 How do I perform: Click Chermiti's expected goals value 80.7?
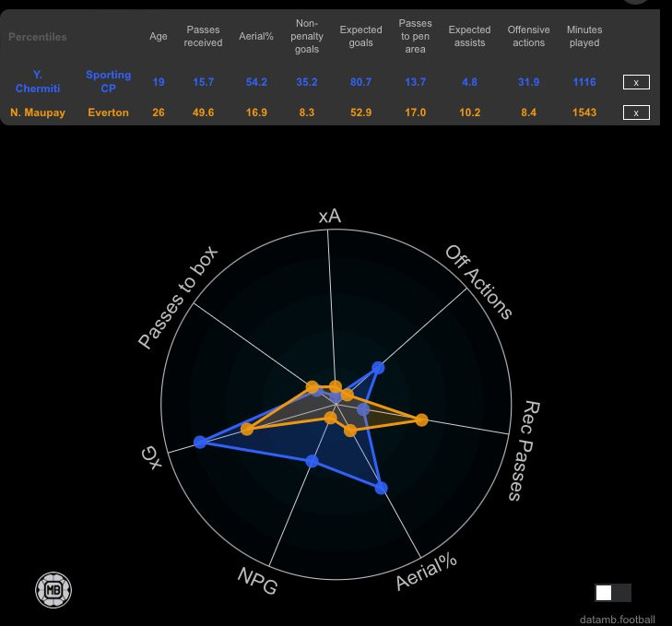pos(360,82)
